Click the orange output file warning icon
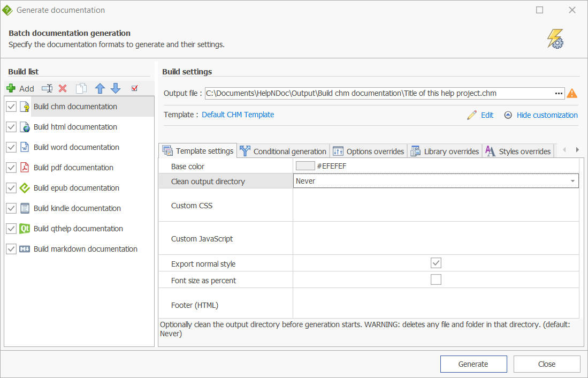Viewport: 588px width, 378px height. tap(572, 93)
